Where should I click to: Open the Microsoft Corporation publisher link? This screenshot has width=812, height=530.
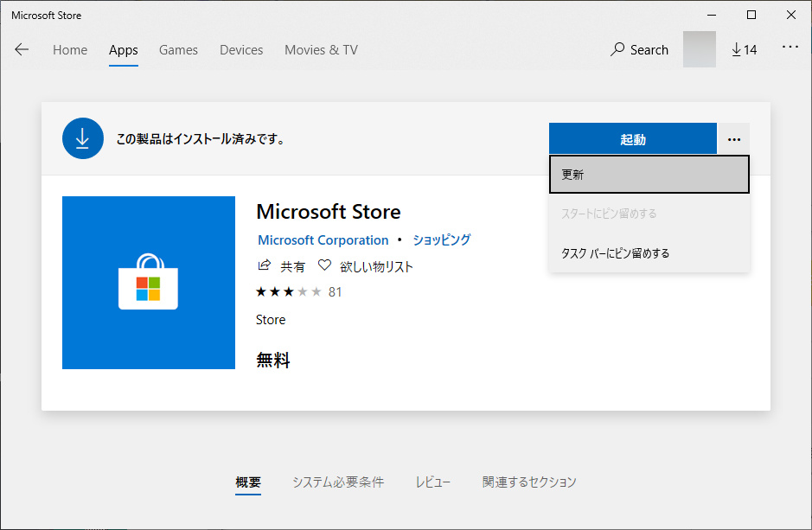[x=323, y=240]
